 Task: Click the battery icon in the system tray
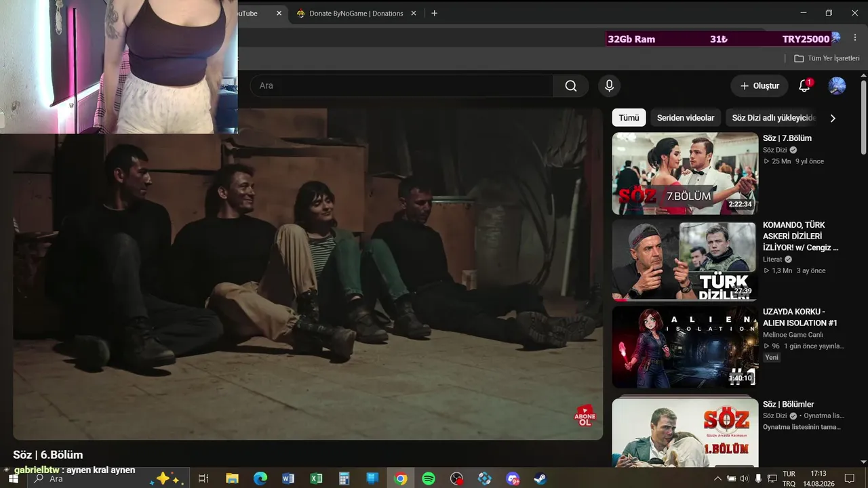coord(731,479)
